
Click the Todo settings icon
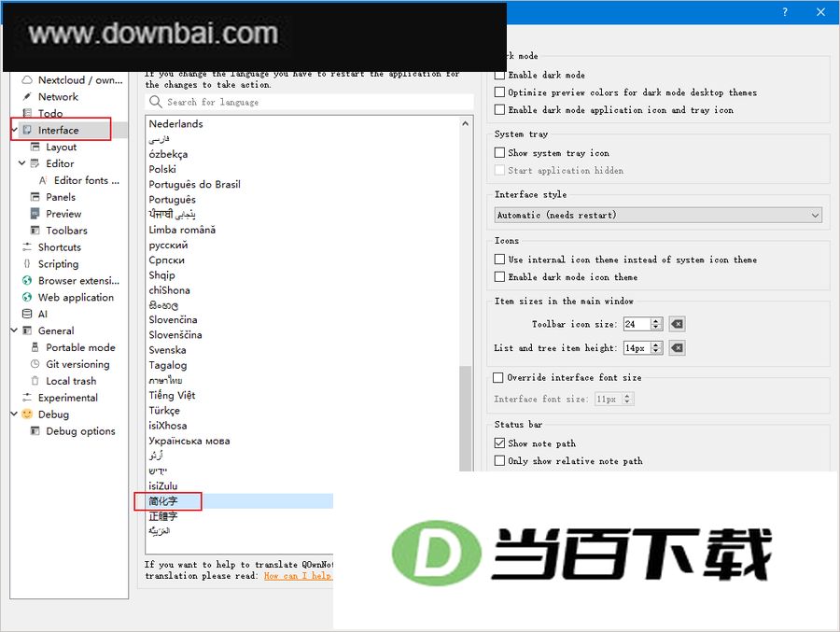click(x=27, y=113)
